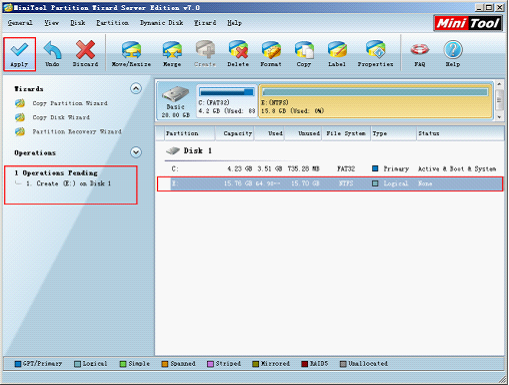
Task: Select pending operation Create (E:) on Disk 1
Action: pyautogui.click(x=68, y=183)
